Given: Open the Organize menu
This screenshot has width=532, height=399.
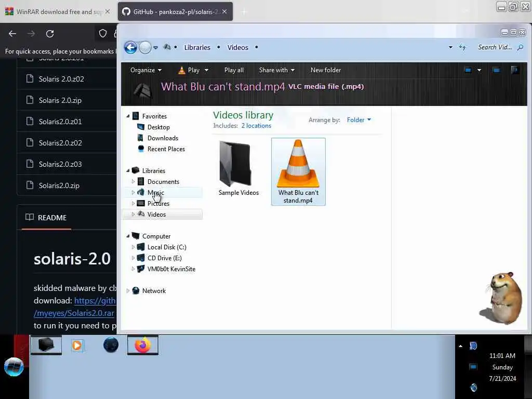Looking at the screenshot, I should pos(145,70).
